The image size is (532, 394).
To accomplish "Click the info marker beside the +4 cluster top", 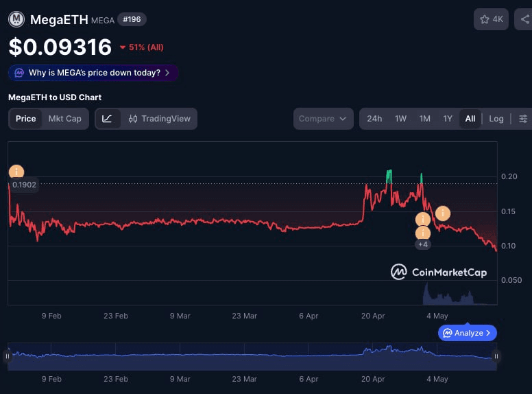I will 423,220.
